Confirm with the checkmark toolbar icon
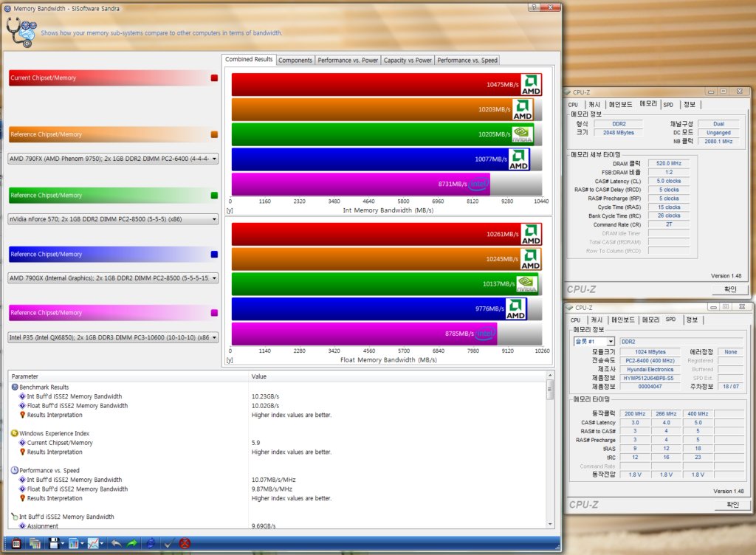Image resolution: width=756 pixels, height=555 pixels. [x=168, y=543]
